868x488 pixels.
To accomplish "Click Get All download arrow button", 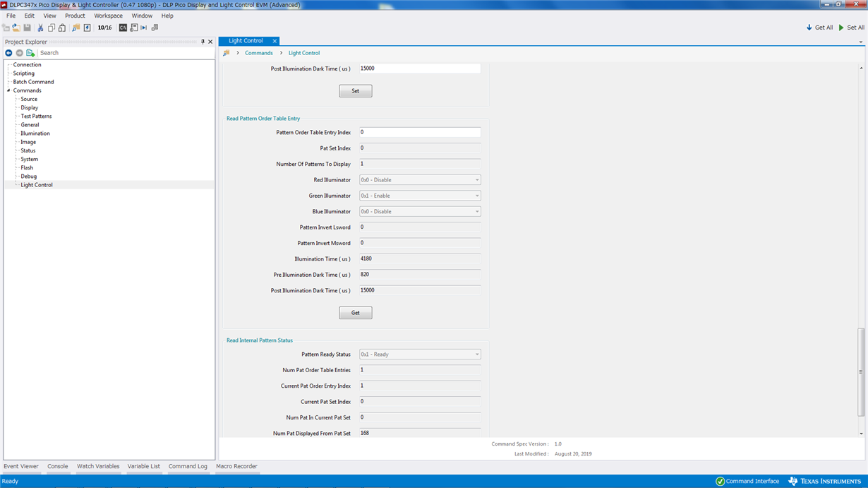I will tap(819, 28).
